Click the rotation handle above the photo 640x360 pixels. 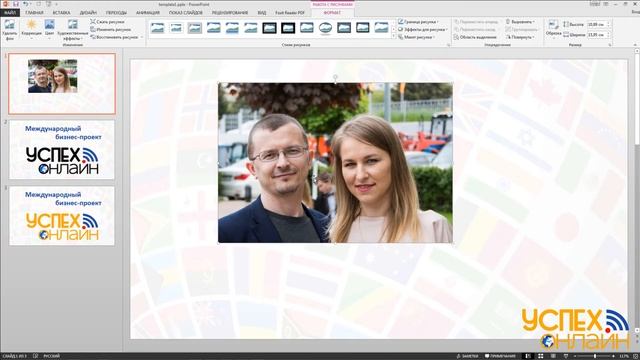[335, 76]
